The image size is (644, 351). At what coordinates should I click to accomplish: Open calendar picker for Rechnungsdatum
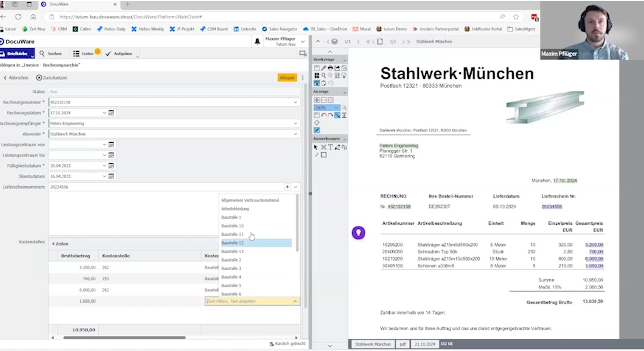click(111, 113)
